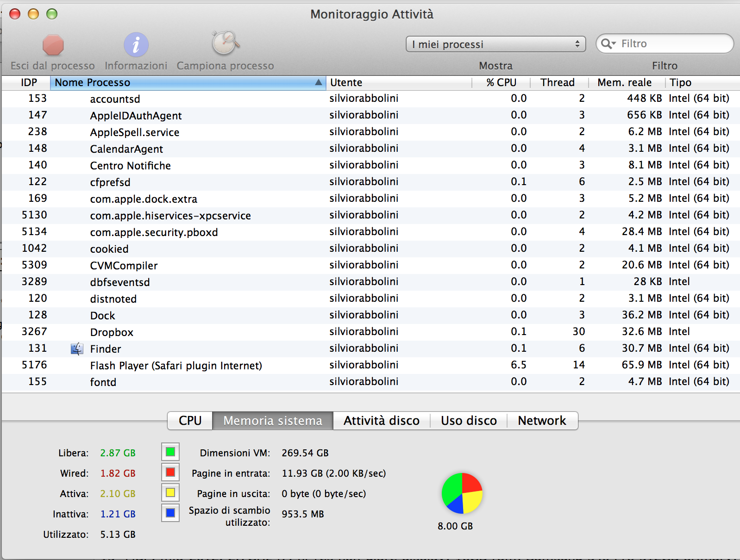Click the Esci dal processo stop icon
The width and height of the screenshot is (740, 560).
pos(53,45)
